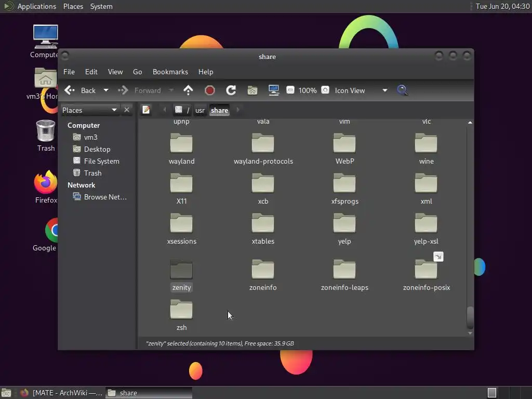Viewport: 532px width, 399px height.
Task: Click the red Stop loading icon
Action: tap(210, 90)
